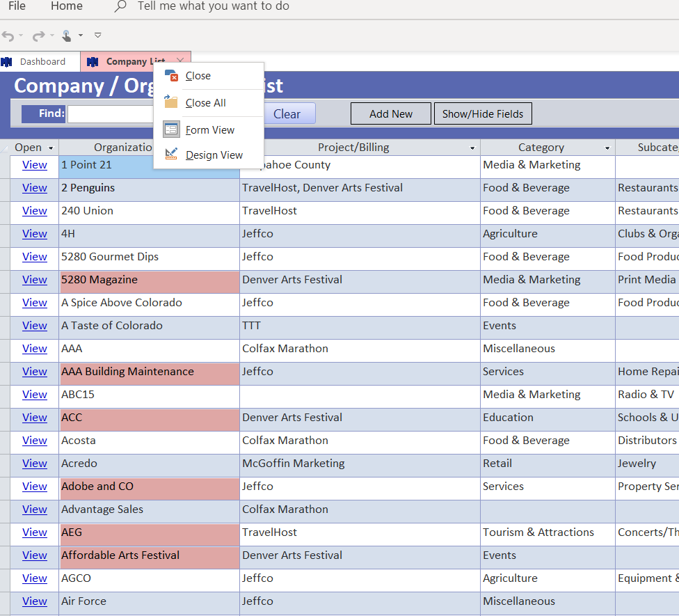Open the View link for 2 Penguins
This screenshot has width=679, height=616.
coord(35,188)
